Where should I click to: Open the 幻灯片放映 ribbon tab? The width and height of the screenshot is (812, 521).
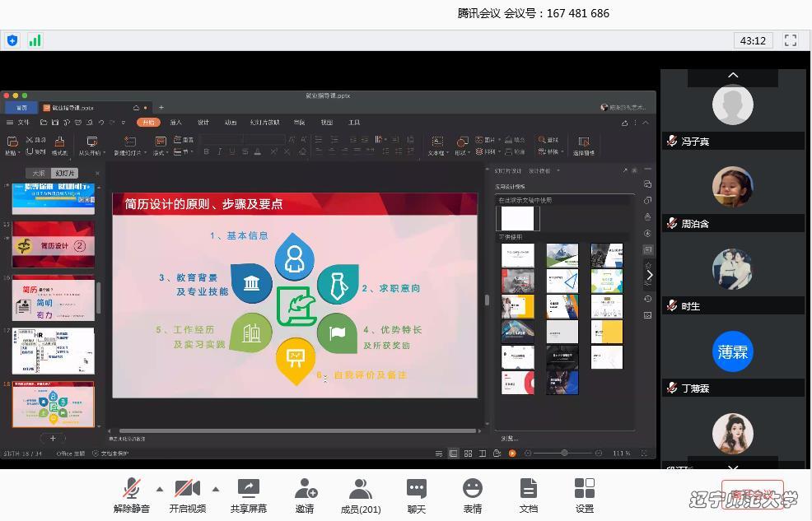(x=264, y=123)
